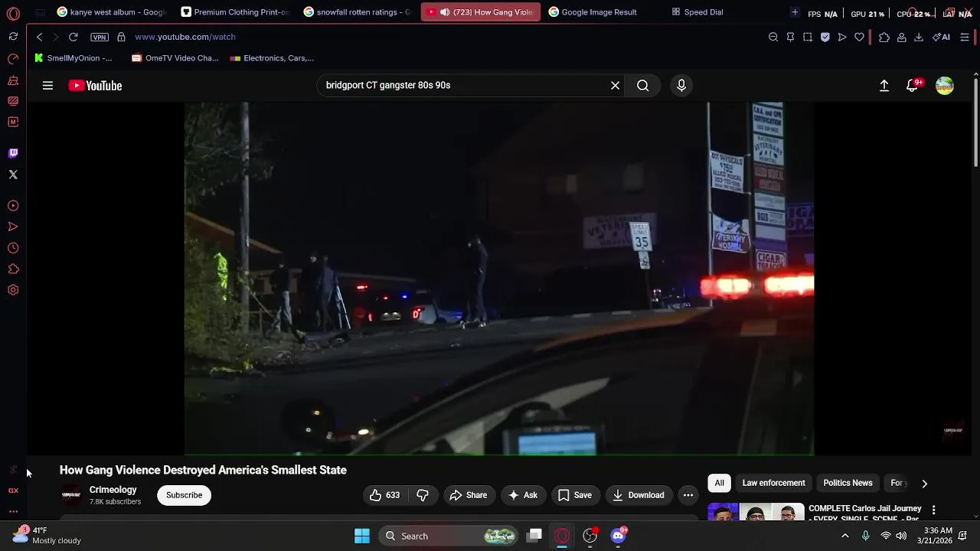Open Twitch in the sidebar
The height and width of the screenshot is (551, 980).
click(x=13, y=153)
